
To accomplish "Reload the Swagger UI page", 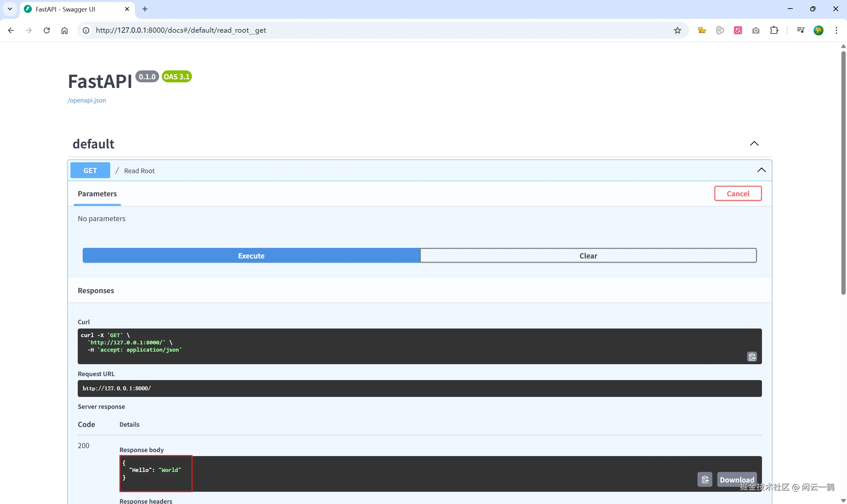I will [x=47, y=30].
